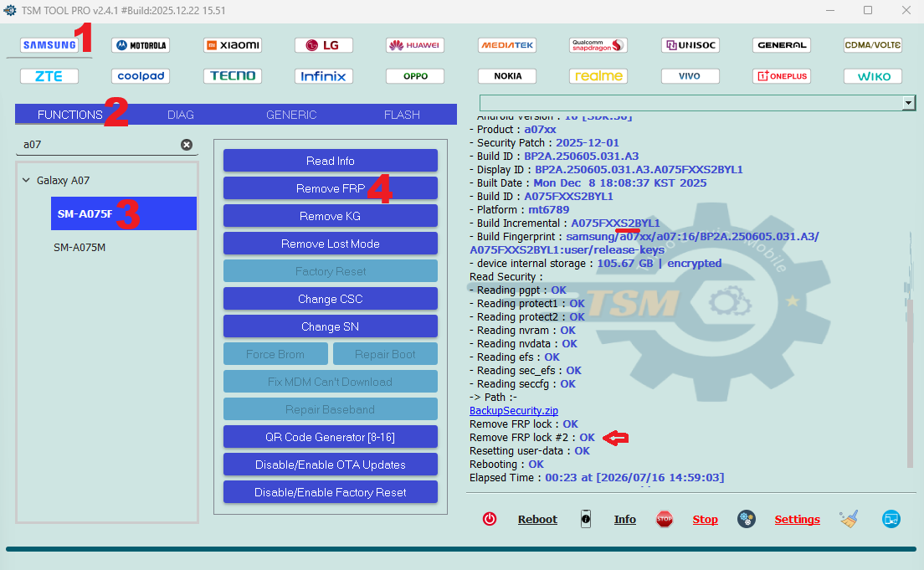Select the Wiko brand logo
Viewport: 924px width, 570px height.
click(873, 76)
